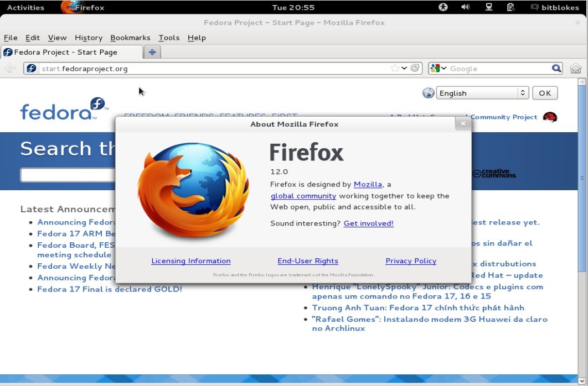Reload the current page
This screenshot has width=588, height=386.
[x=415, y=68]
